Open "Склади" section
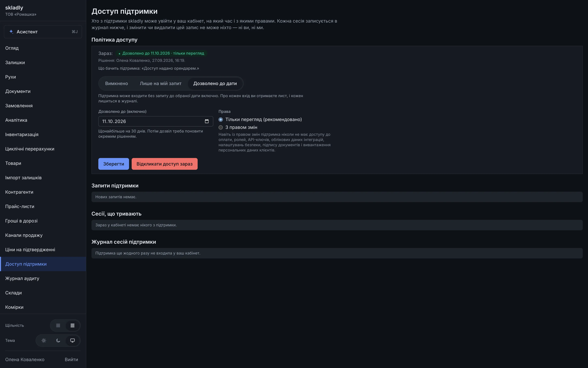 point(43,293)
